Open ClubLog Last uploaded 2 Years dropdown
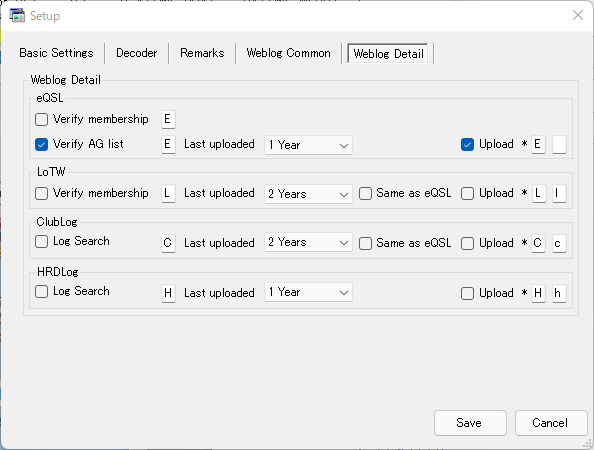The height and width of the screenshot is (450, 594). [308, 242]
